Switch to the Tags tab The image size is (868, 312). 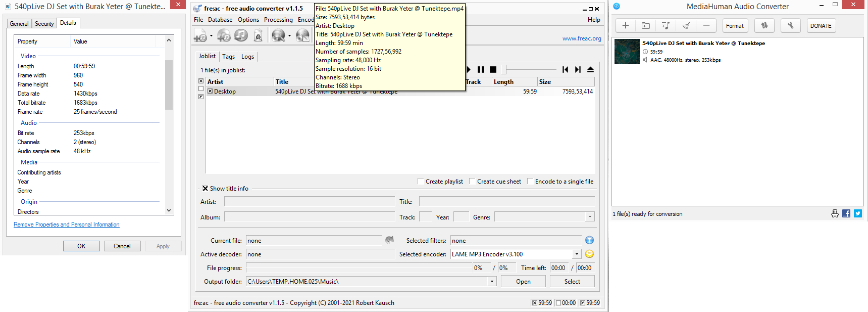tap(229, 57)
